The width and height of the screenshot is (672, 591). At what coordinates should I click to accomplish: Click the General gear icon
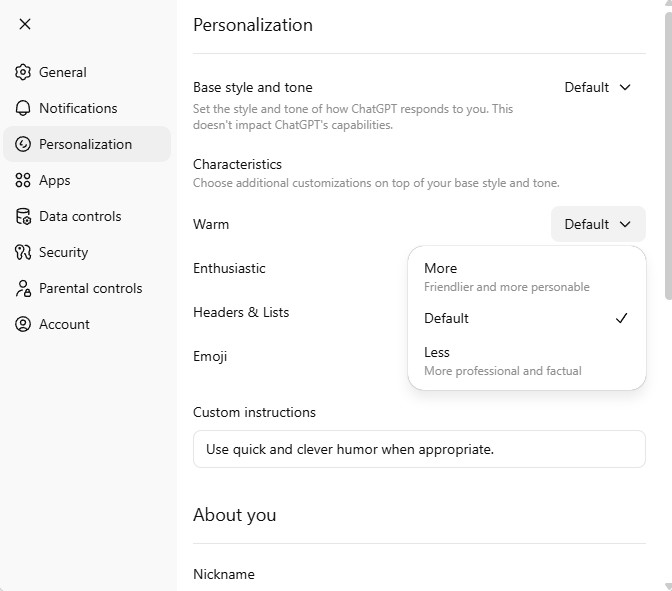coord(22,72)
